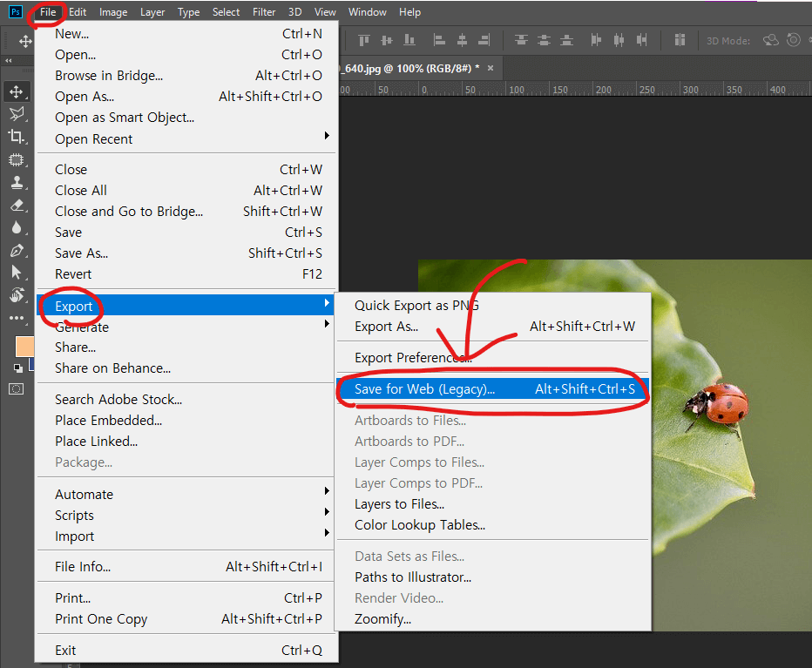Close the _640.jpg document tab
The height and width of the screenshot is (668, 812).
[x=491, y=68]
